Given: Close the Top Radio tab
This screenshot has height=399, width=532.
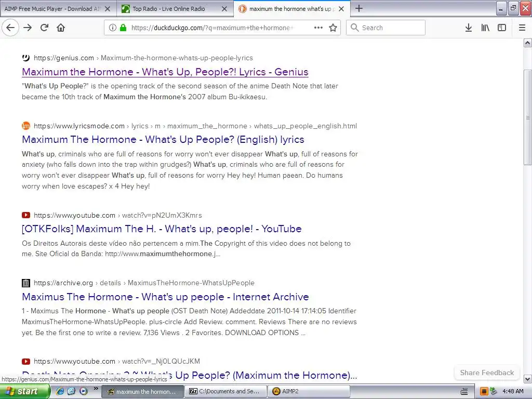Looking at the screenshot, I should (224, 9).
